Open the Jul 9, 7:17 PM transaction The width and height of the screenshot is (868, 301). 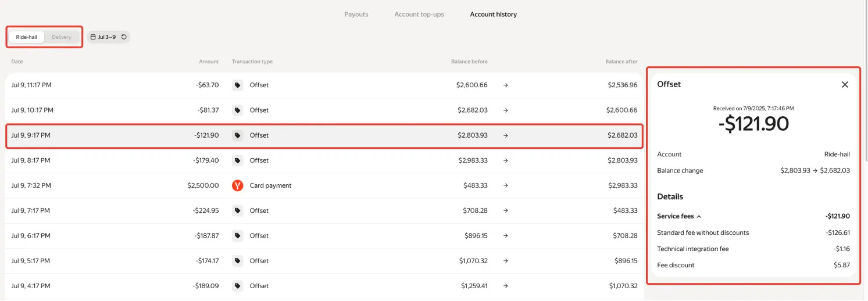tap(324, 210)
